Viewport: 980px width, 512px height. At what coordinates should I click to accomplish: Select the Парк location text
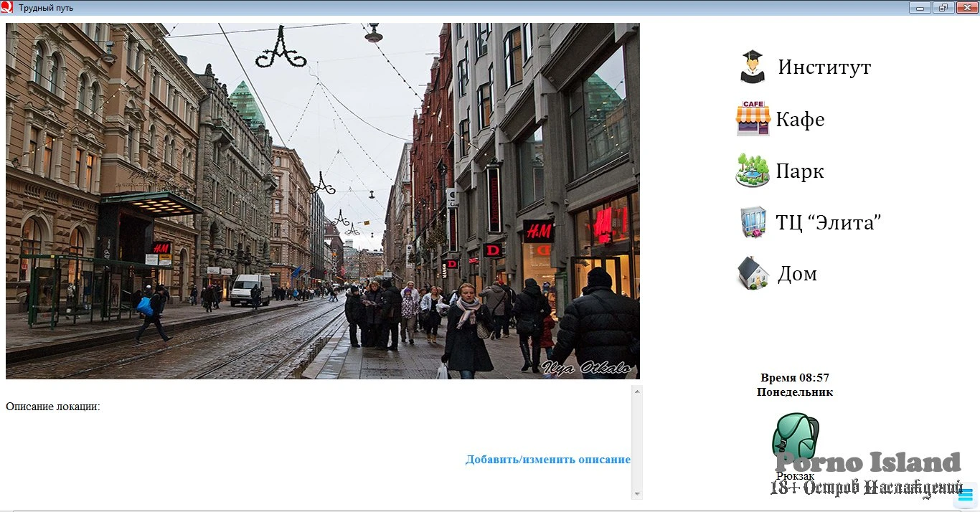(x=800, y=171)
